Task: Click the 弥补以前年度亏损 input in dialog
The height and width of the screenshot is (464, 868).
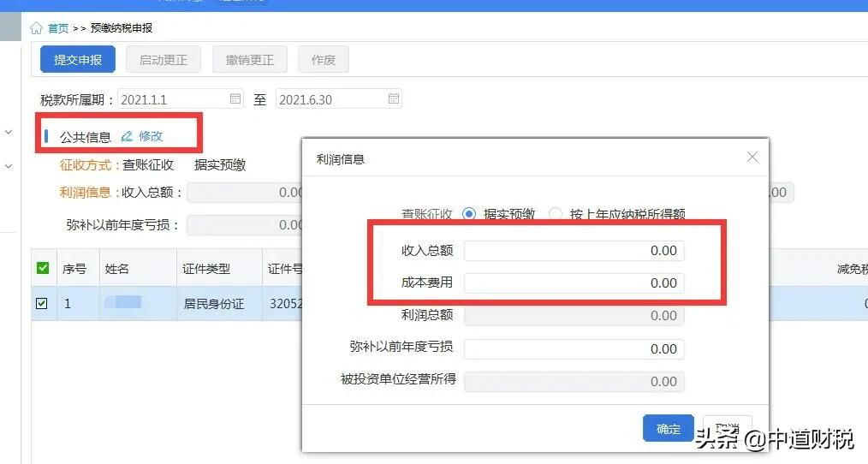Action: pos(574,348)
